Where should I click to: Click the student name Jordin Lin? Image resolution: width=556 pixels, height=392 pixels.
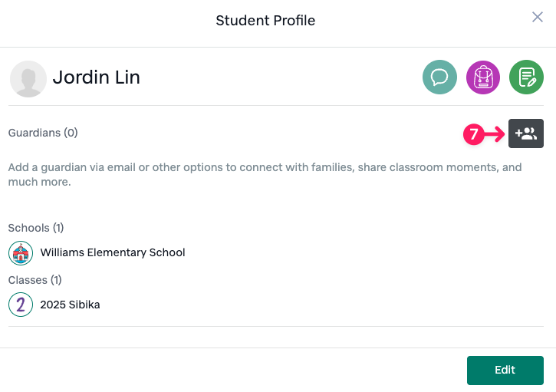[96, 77]
